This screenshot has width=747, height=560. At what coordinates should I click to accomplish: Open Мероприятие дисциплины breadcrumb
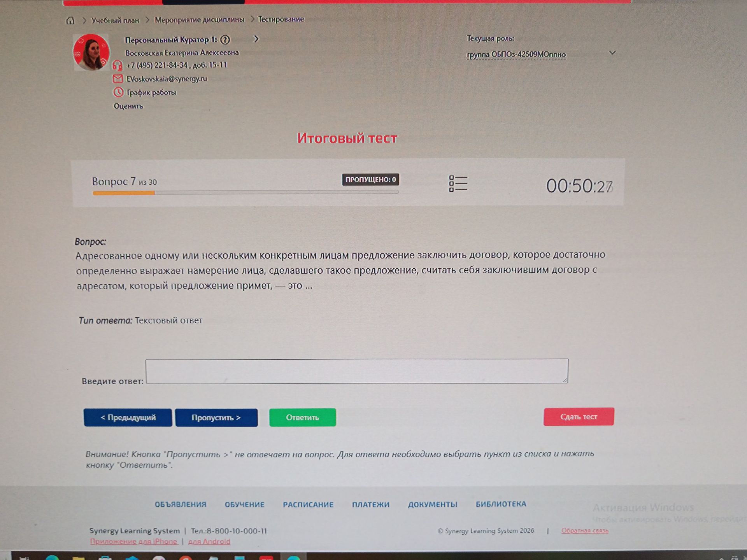tap(200, 19)
